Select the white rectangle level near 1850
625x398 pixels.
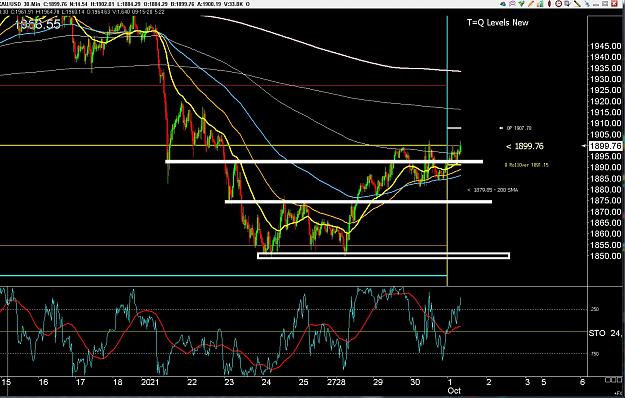coord(383,256)
